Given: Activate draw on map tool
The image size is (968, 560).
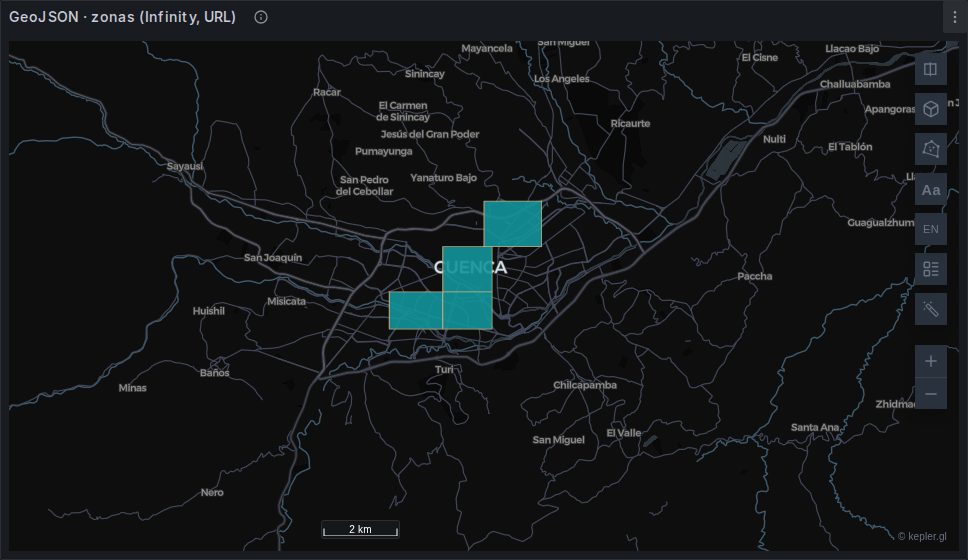Looking at the screenshot, I should point(930,149).
